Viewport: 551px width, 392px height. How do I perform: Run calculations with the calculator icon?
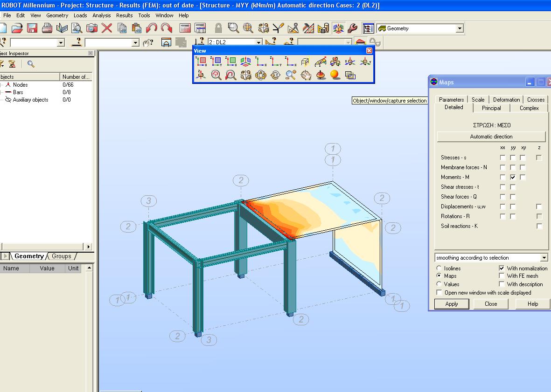[x=185, y=28]
